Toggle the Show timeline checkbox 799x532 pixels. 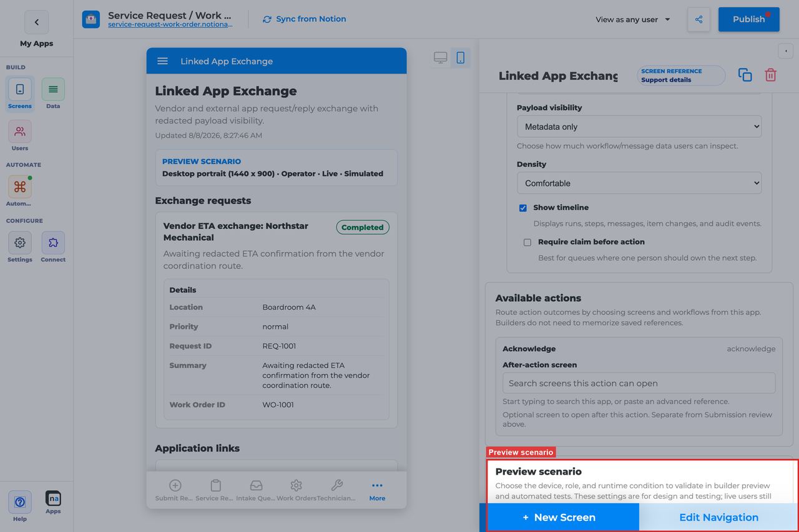[523, 208]
